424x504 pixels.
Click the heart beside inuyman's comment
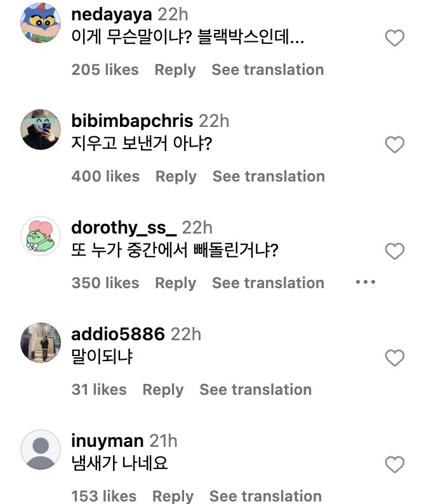(x=395, y=465)
